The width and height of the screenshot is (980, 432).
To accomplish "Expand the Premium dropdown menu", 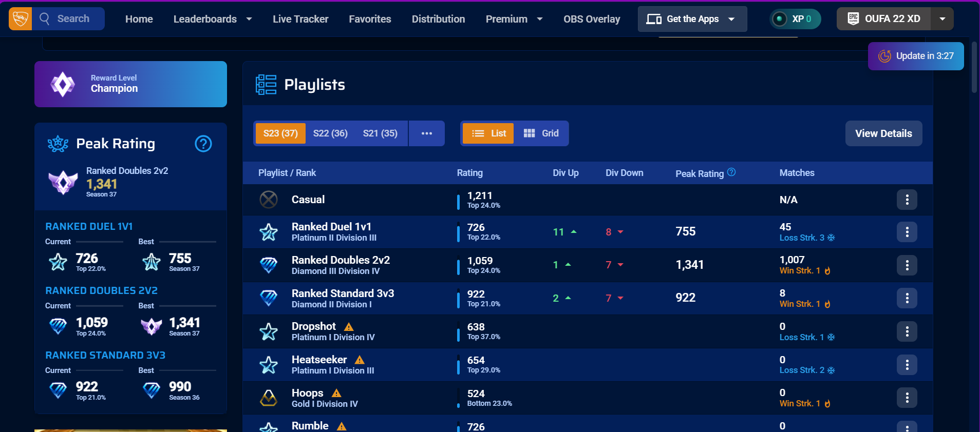I will (540, 19).
